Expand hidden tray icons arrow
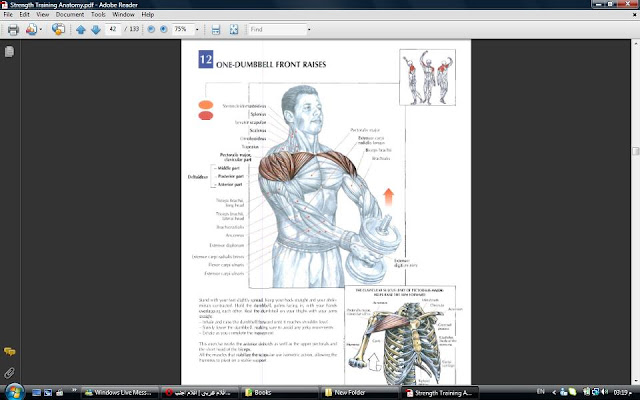640x400 pixels. 554,392
